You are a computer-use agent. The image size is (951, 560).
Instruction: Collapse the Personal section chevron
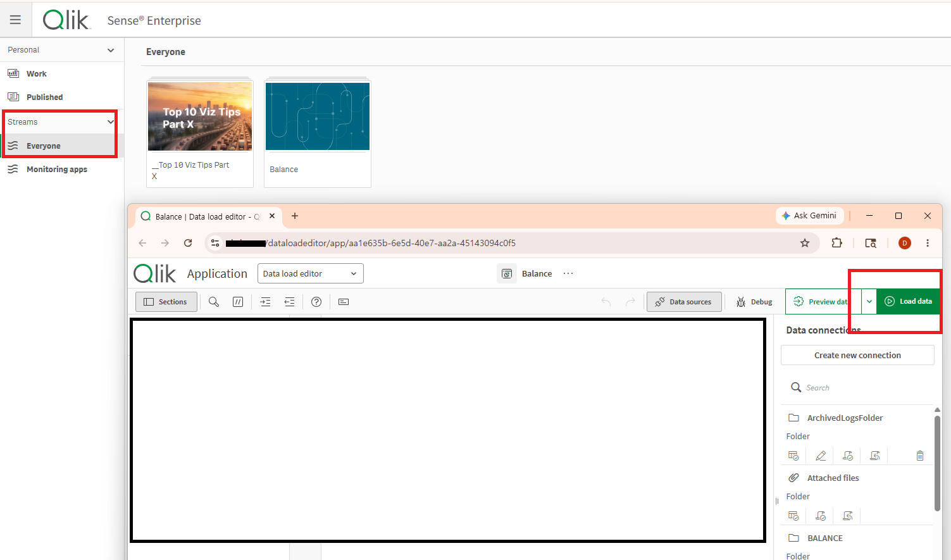pos(111,50)
